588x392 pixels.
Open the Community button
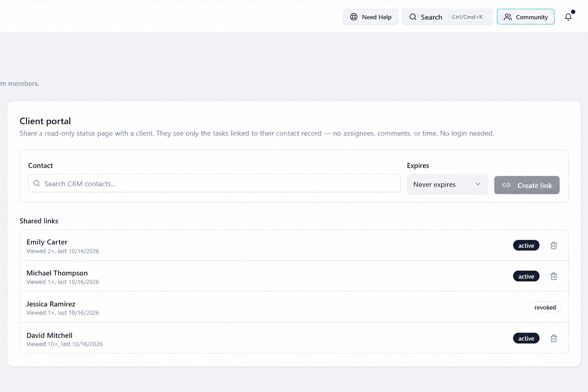(x=526, y=17)
